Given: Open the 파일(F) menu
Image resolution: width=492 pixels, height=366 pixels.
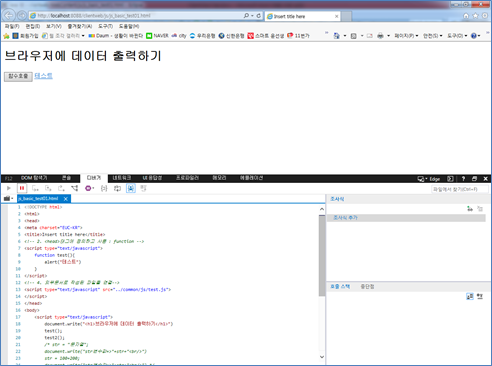Looking at the screenshot, I should [12, 26].
